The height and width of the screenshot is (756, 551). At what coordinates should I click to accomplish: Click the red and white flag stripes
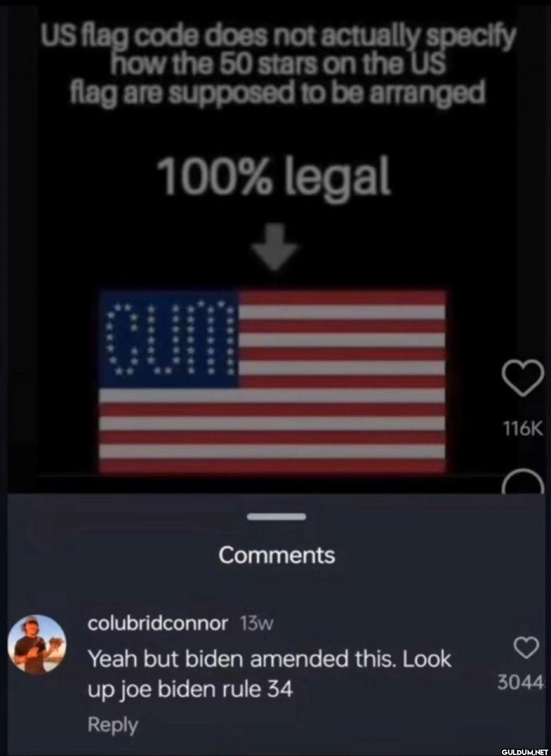pos(343,383)
